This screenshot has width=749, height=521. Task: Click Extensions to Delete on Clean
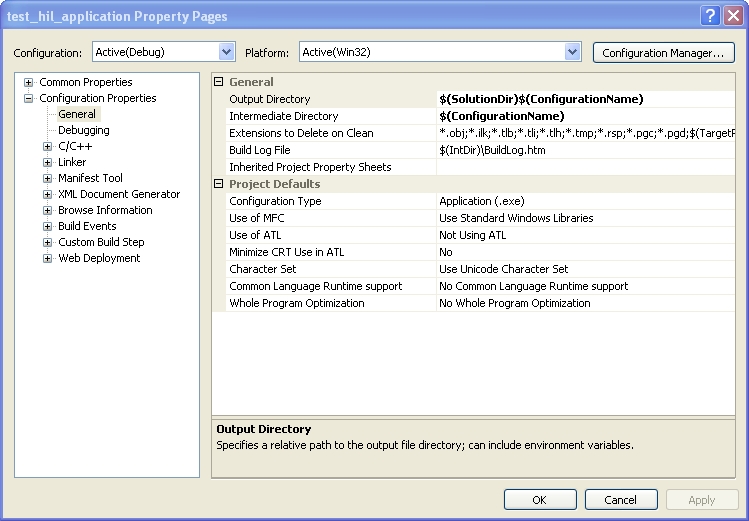tap(301, 133)
